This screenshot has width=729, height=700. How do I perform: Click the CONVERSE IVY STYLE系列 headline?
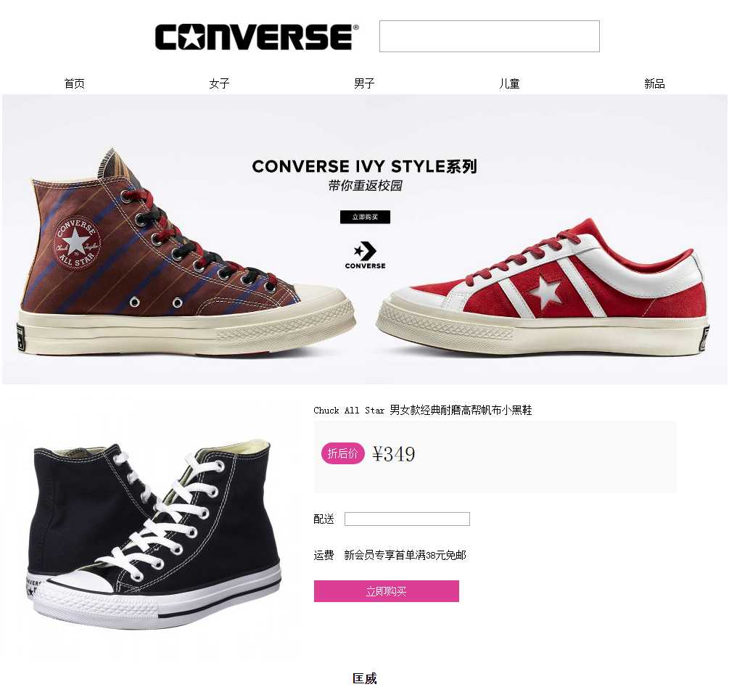[x=364, y=166]
